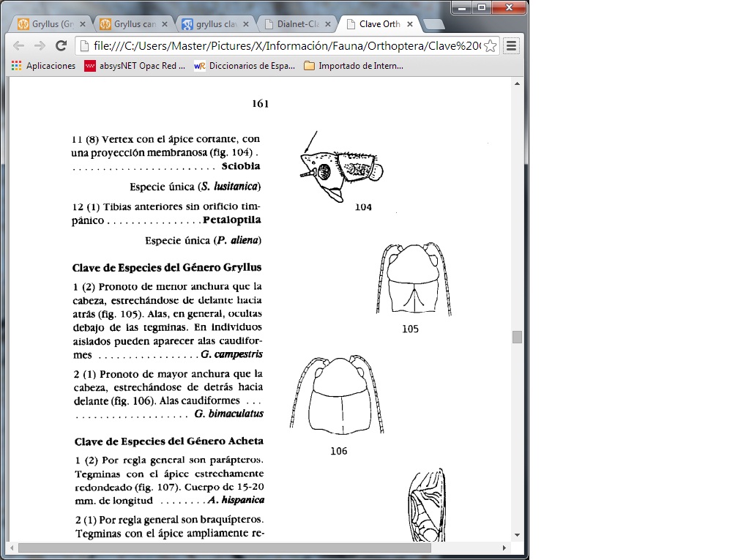
Task: Switch to the Gryllus can tab
Action: click(130, 24)
